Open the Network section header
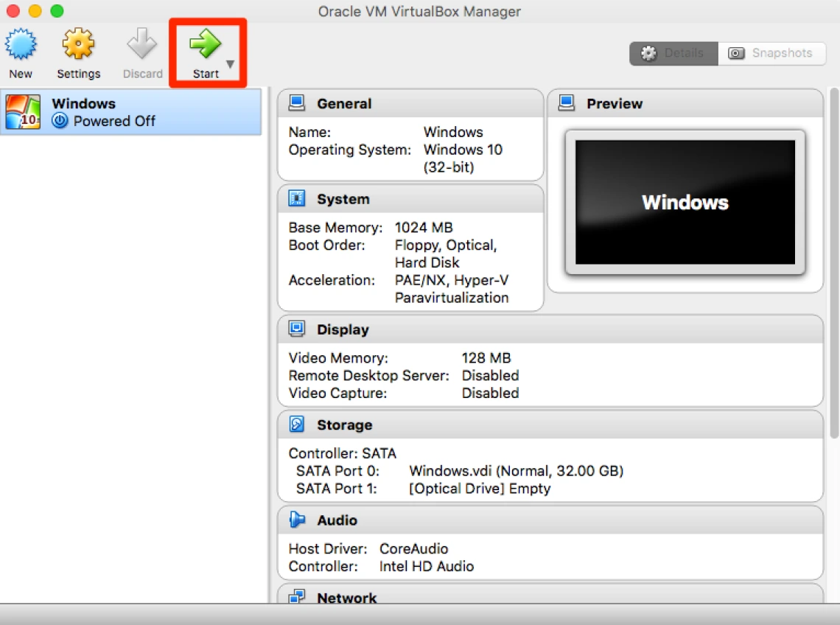Viewport: 840px width, 625px height. pyautogui.click(x=550, y=594)
